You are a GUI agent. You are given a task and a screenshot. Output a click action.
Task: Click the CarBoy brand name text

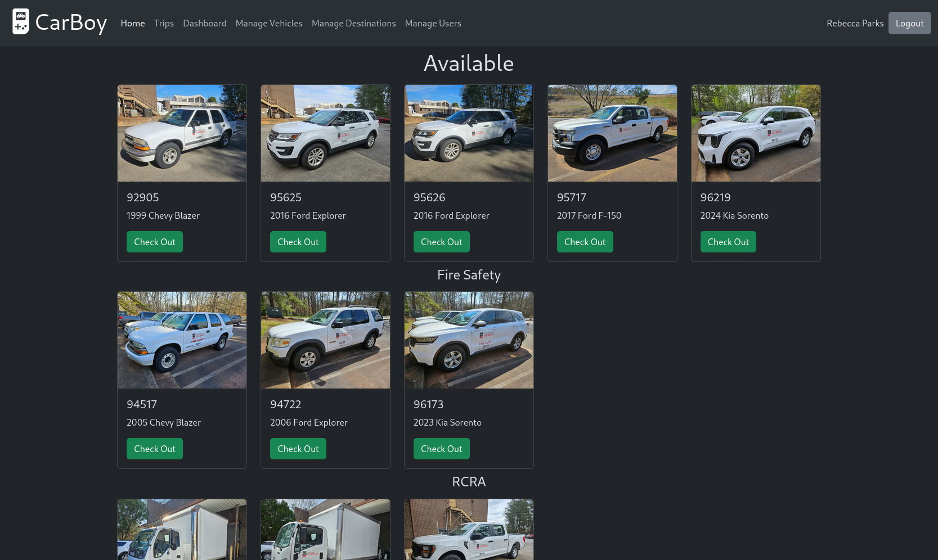click(71, 22)
